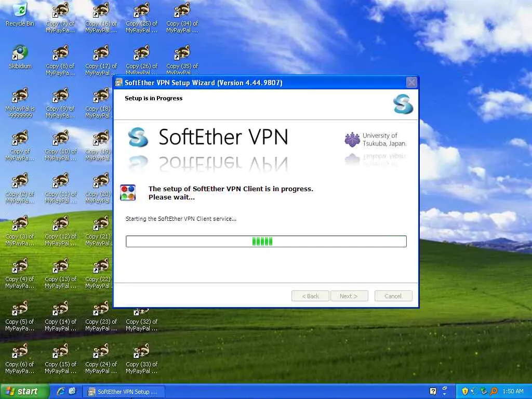532x399 pixels.
Task: Select the Copy (11) of MyPayPal shortcut
Action: click(60, 188)
